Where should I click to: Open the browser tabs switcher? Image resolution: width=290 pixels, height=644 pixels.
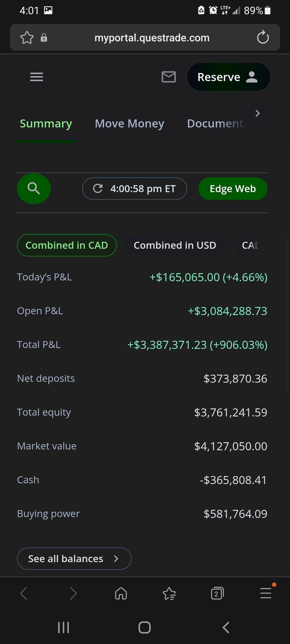point(217,593)
